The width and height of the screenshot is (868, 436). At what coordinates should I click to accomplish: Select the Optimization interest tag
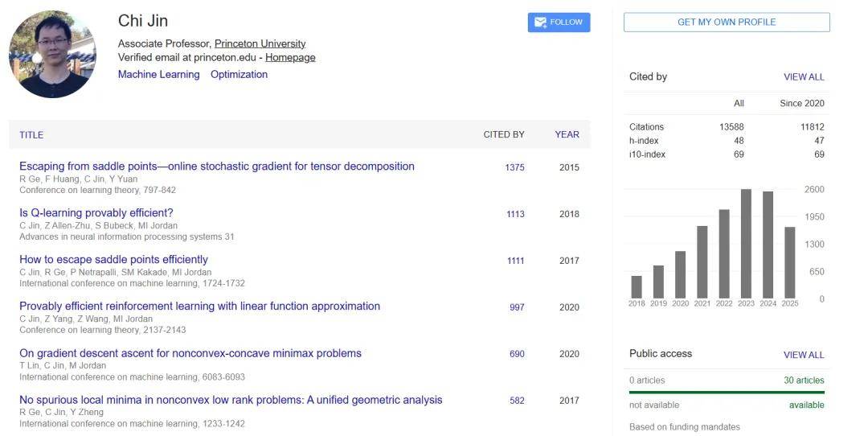(239, 74)
